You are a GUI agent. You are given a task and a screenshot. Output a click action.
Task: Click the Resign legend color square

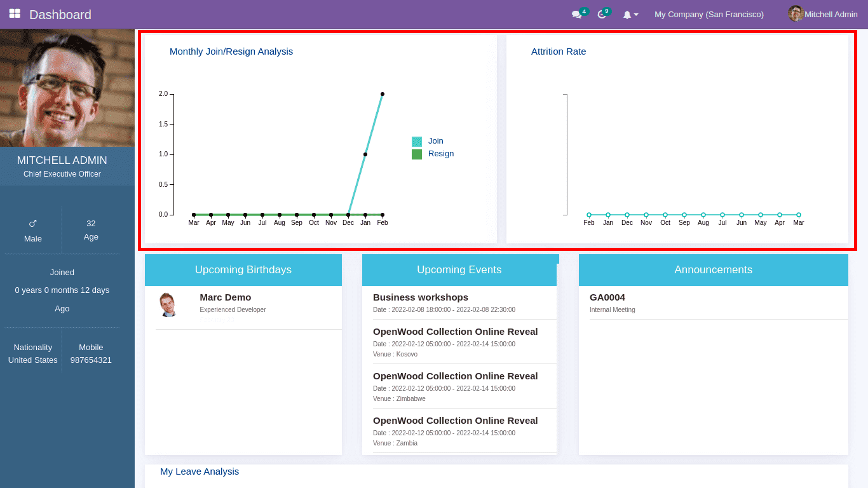[417, 154]
